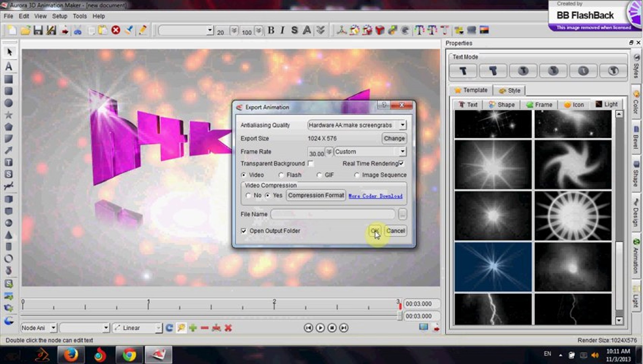This screenshot has height=364, width=643.
Task: Uncheck the Open Output Folder checkbox
Action: coord(244,231)
